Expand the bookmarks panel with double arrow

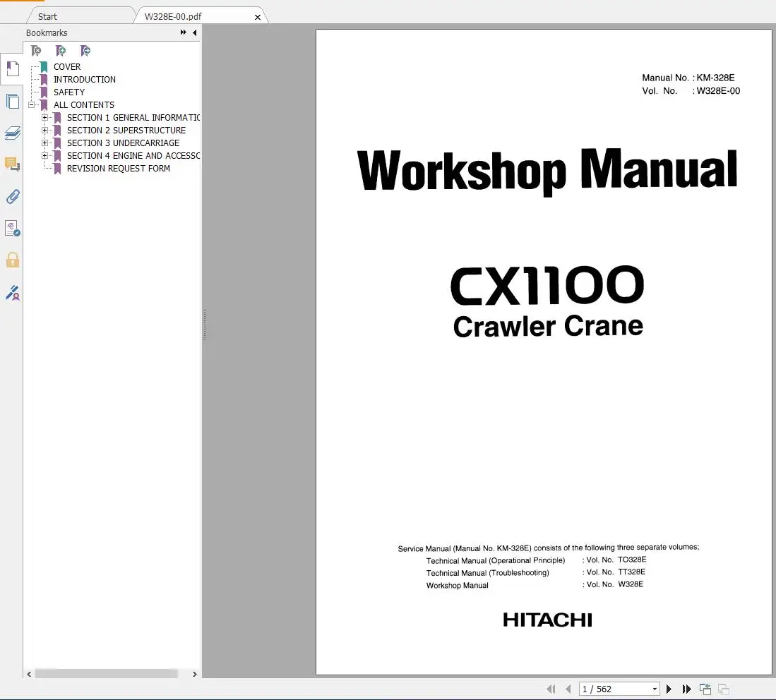point(184,32)
